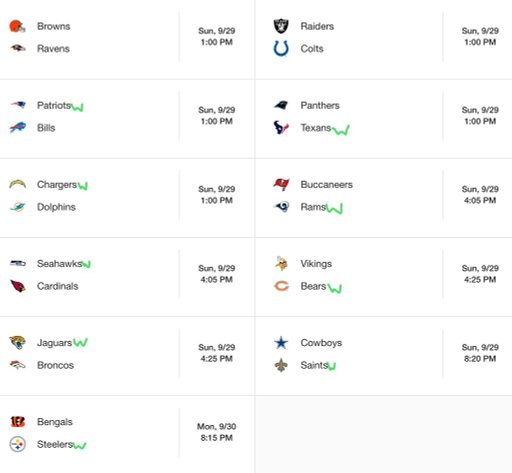
Task: Open the Ravens team link
Action: (53, 49)
